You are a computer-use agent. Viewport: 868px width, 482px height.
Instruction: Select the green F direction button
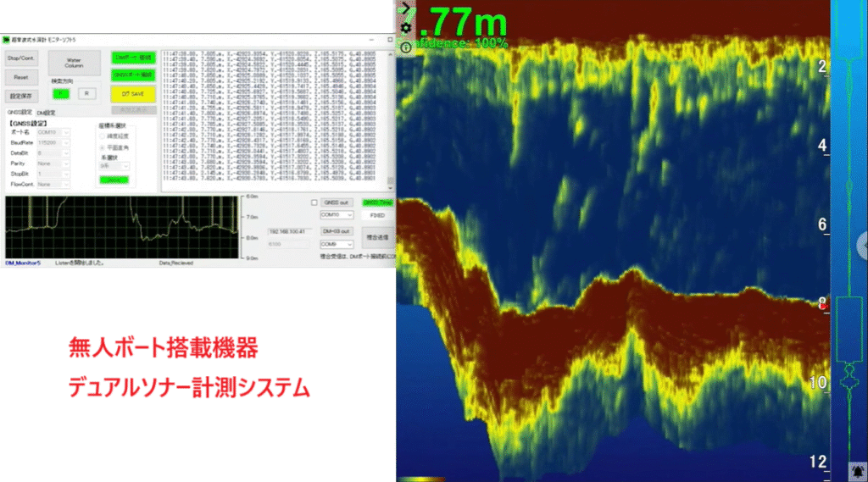[x=61, y=94]
